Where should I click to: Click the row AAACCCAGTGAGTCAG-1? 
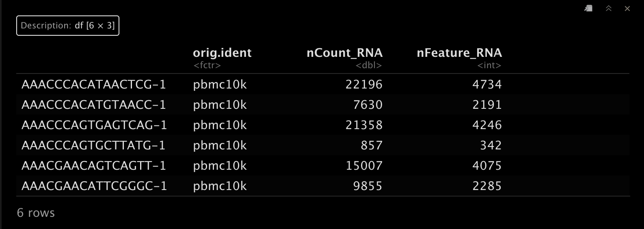point(323,125)
